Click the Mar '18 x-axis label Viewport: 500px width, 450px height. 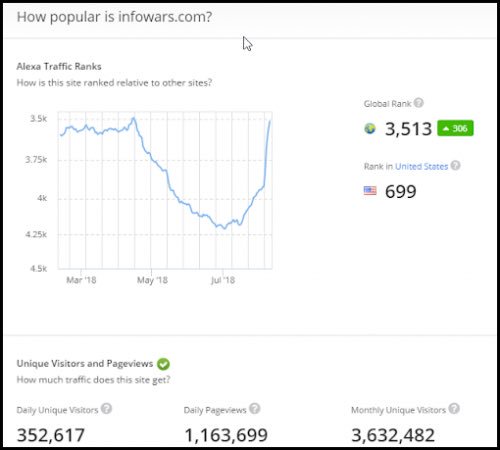[x=81, y=280]
